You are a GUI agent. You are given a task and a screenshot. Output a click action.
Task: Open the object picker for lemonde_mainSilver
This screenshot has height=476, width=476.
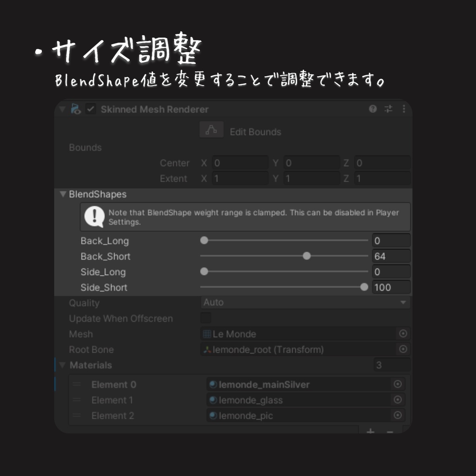[x=397, y=384]
